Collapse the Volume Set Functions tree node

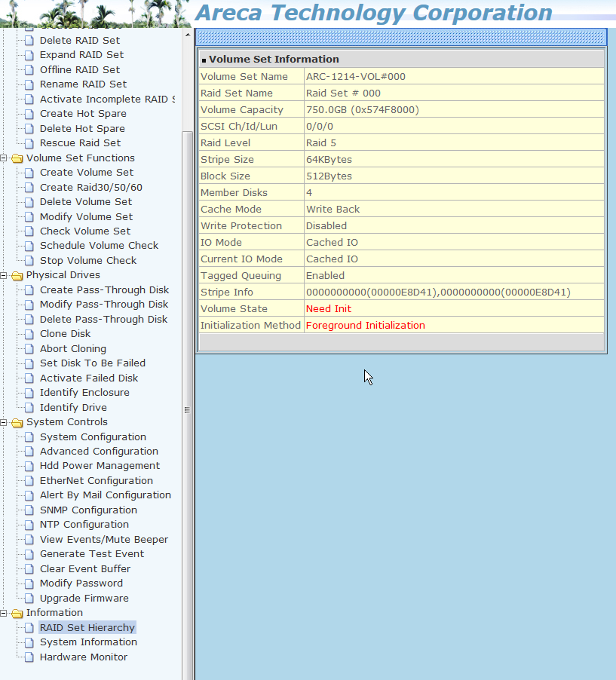(x=4, y=158)
